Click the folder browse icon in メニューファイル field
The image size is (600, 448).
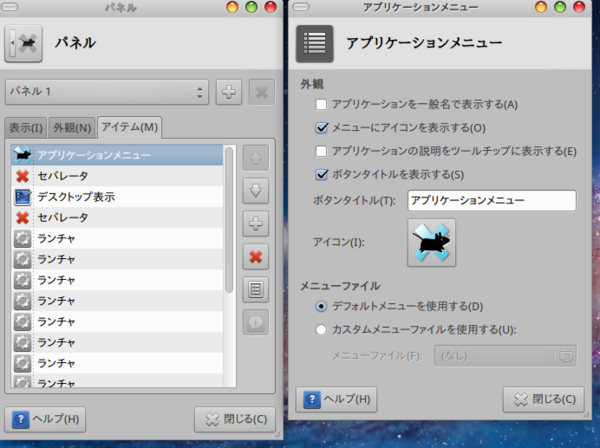566,355
